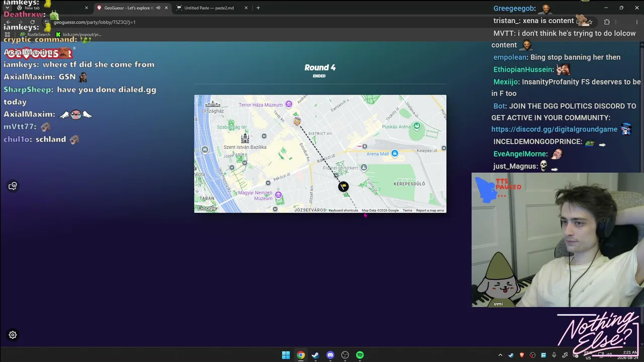Image resolution: width=644 pixels, height=362 pixels.
Task: Close the GeoGuessr tab
Action: (x=166, y=8)
